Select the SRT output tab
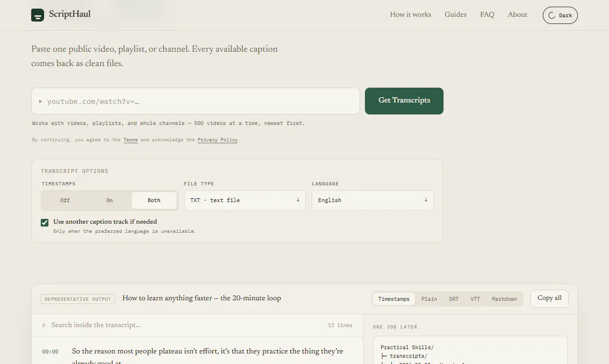 tap(454, 299)
